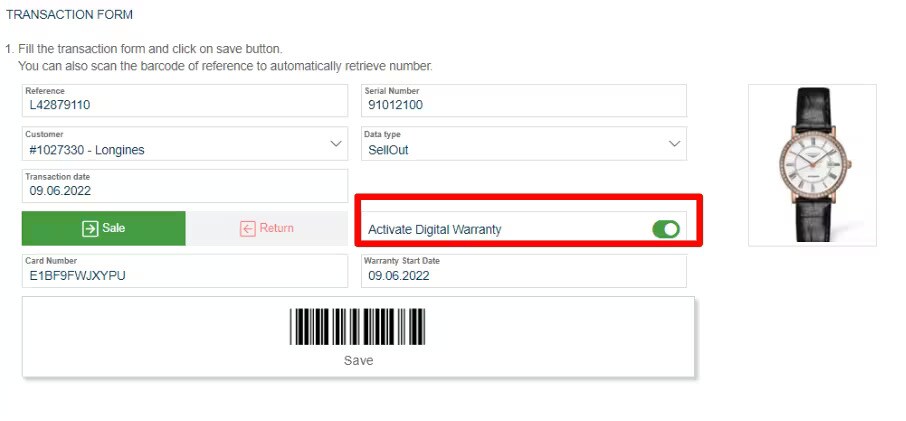Click the SellOut data type value
This screenshot has height=421, width=906.
tap(388, 150)
